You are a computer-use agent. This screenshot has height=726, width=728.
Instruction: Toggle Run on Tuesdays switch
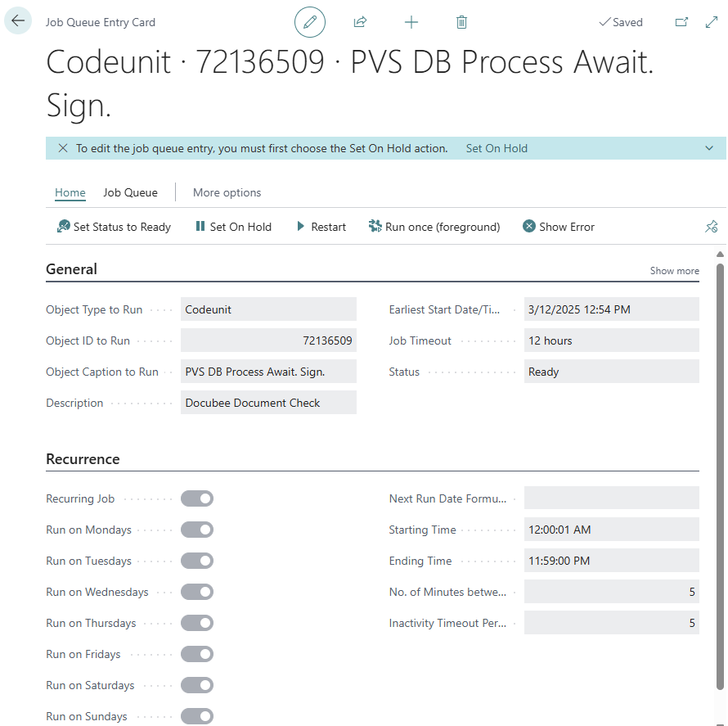tap(197, 561)
